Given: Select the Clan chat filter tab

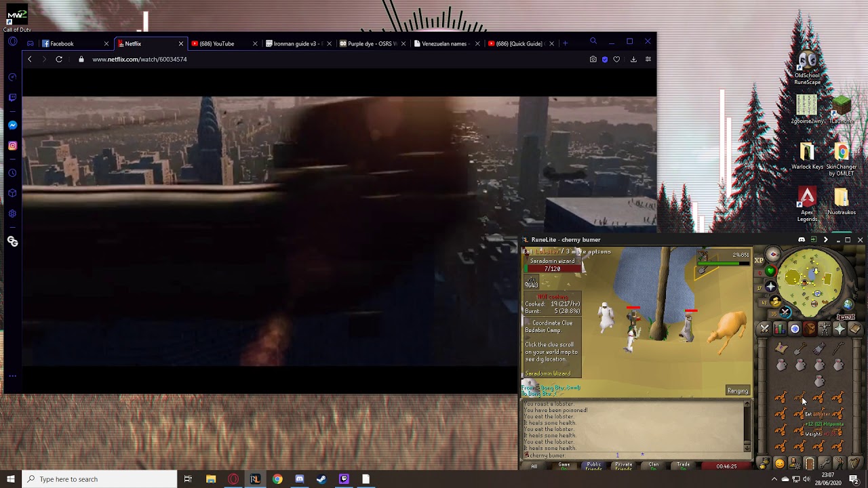Looking at the screenshot, I should click(654, 466).
